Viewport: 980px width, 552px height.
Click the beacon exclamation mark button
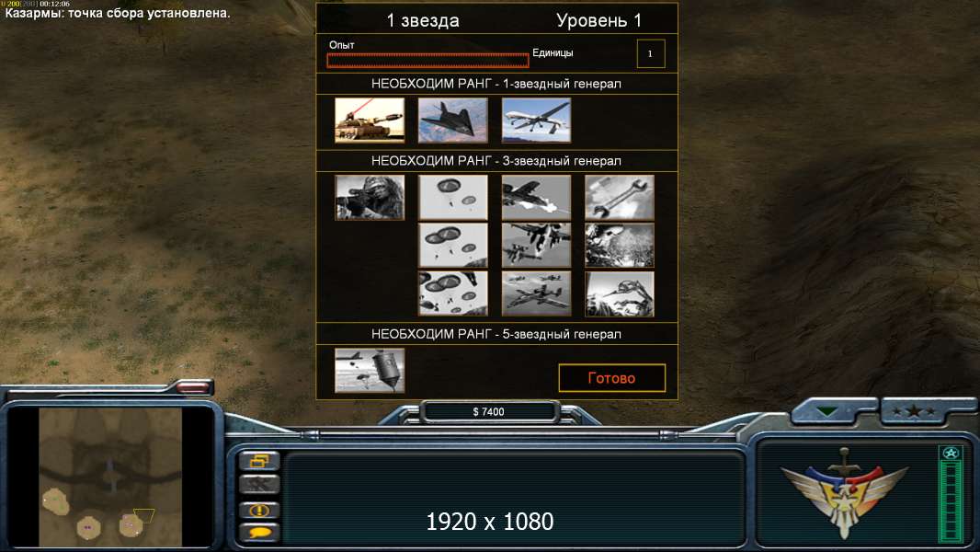[259, 510]
